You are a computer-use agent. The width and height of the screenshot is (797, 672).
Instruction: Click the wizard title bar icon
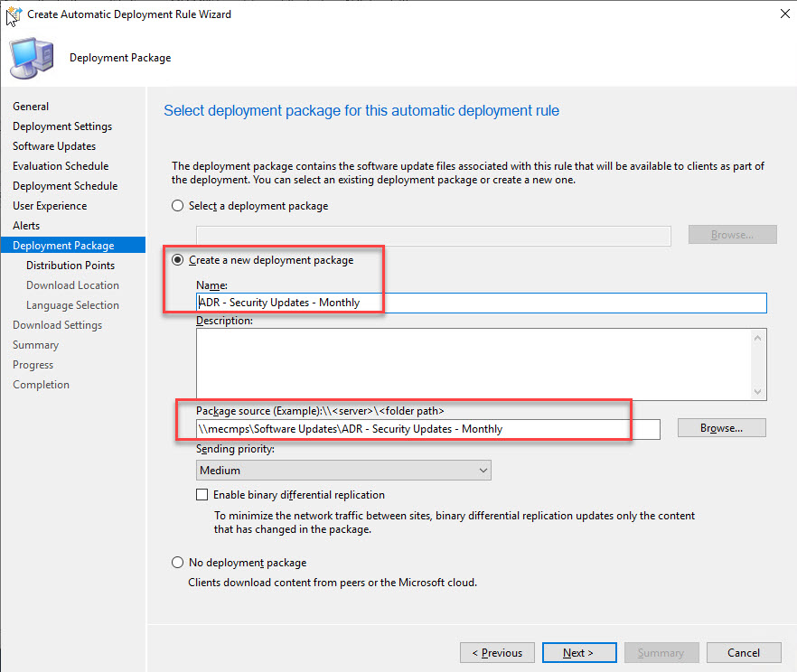click(14, 14)
